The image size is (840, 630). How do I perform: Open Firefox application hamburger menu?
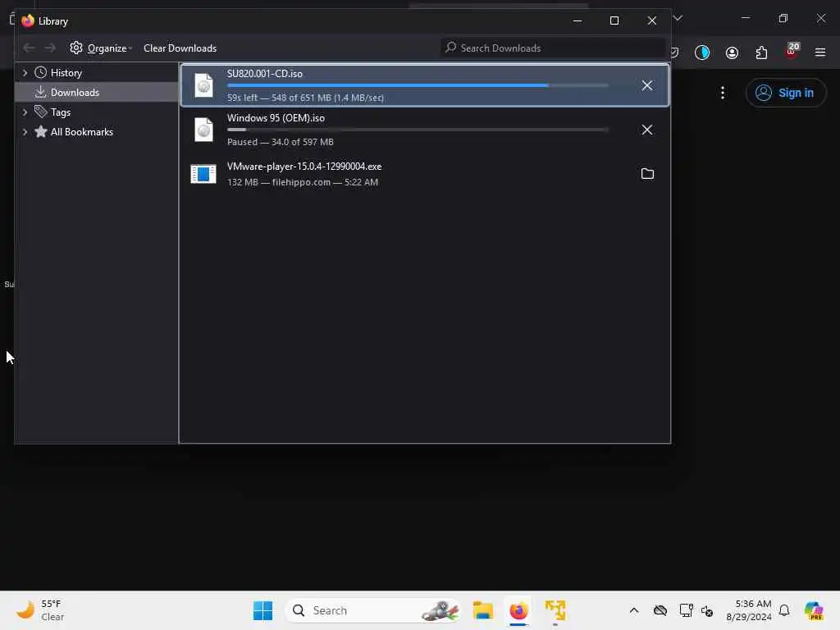point(819,52)
